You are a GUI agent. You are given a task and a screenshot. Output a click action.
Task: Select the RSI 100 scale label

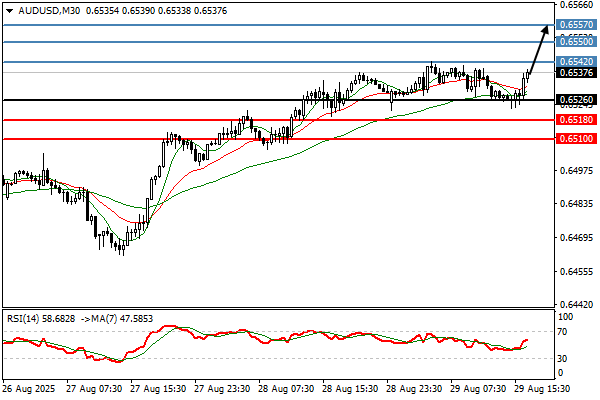coord(565,317)
